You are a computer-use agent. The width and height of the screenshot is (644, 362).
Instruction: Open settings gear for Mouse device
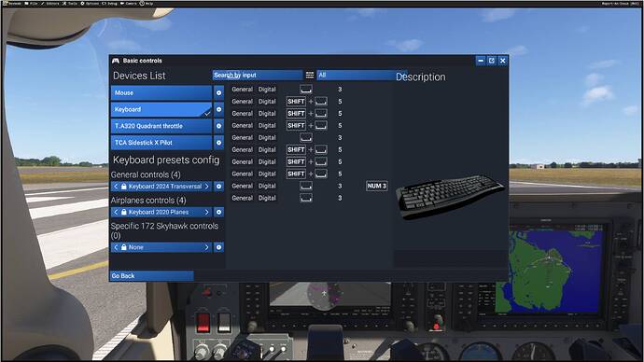(x=219, y=92)
